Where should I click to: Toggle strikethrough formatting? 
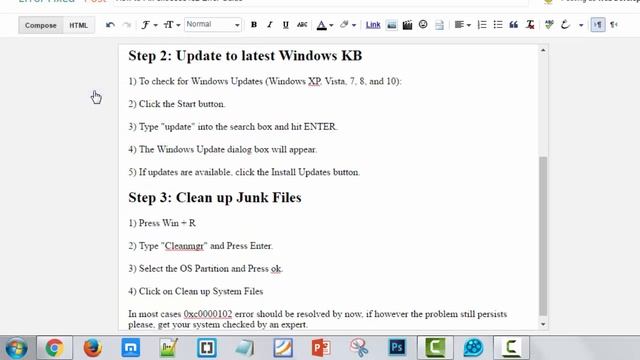(302, 25)
